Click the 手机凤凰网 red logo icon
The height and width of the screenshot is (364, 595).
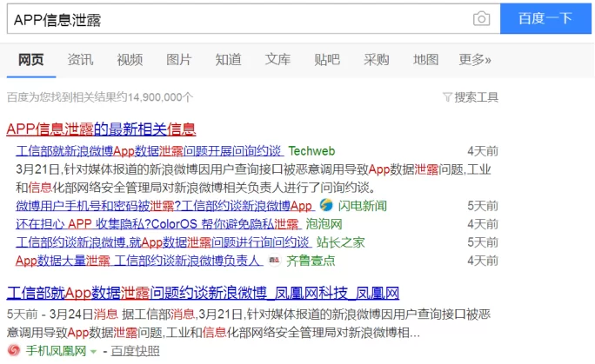14,351
